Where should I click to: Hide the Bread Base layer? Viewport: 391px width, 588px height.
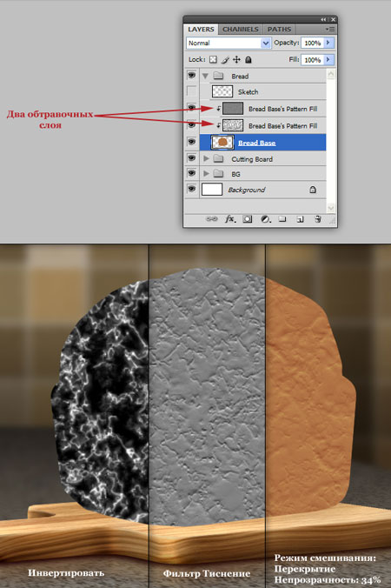tap(192, 142)
